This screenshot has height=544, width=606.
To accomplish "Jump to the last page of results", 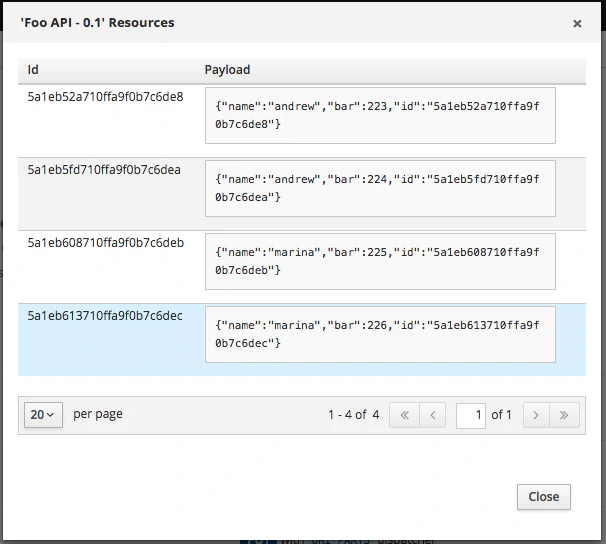I will 565,415.
